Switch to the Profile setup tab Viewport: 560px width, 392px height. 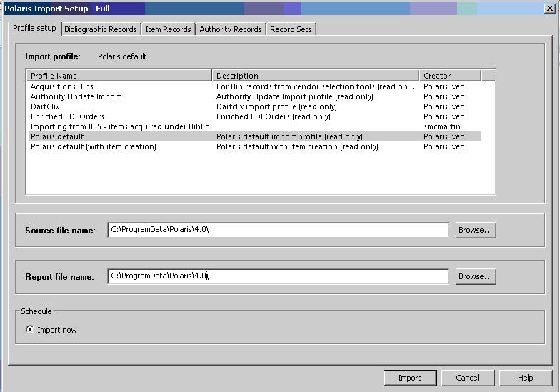pos(34,29)
